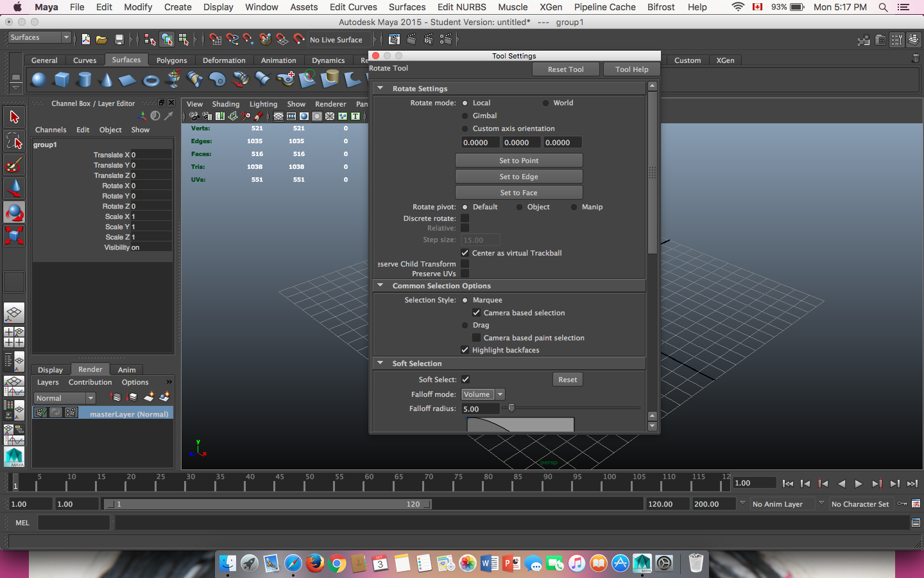Select the Paint selection tool
924x578 pixels.
pyautogui.click(x=14, y=165)
